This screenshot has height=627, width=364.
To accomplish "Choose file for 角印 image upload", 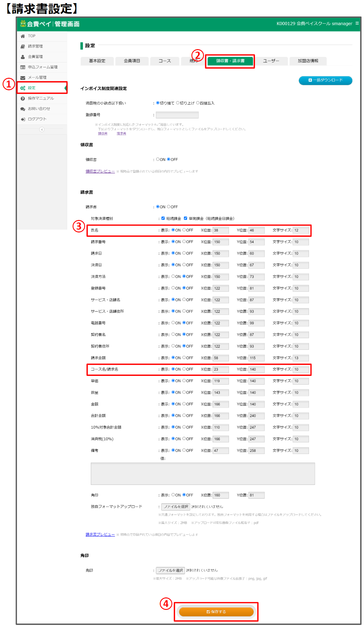I will point(170,570).
